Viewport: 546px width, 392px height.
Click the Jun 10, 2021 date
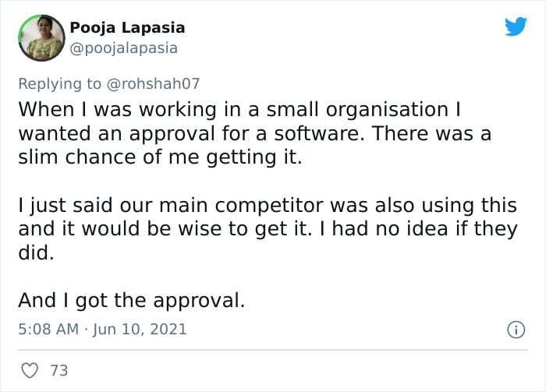coord(140,330)
